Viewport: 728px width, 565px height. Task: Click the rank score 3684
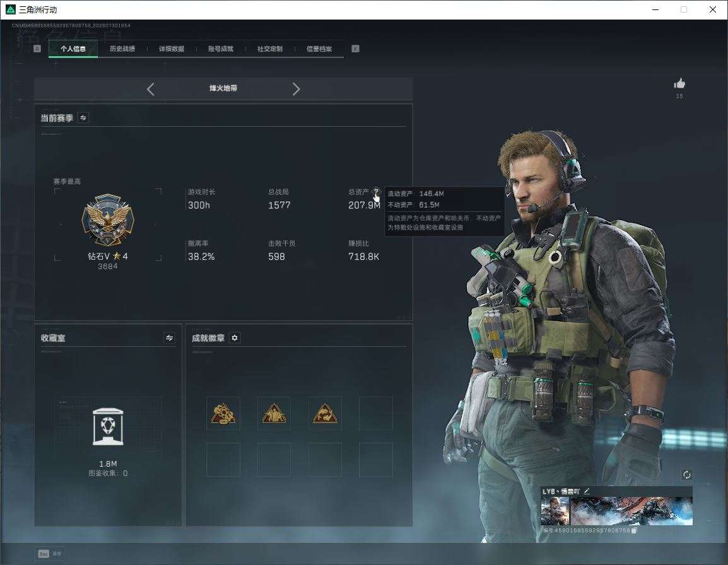[108, 267]
